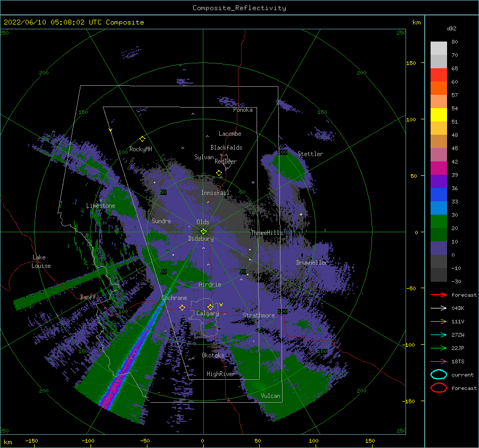Click the Sylvan label
The width and height of the screenshot is (479, 448).
(204, 157)
